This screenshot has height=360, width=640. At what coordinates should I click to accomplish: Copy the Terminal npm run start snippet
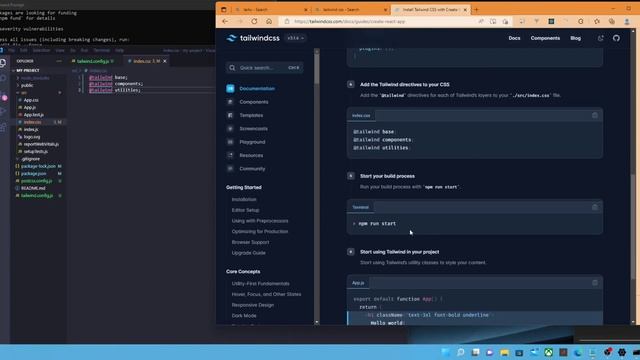[595, 207]
